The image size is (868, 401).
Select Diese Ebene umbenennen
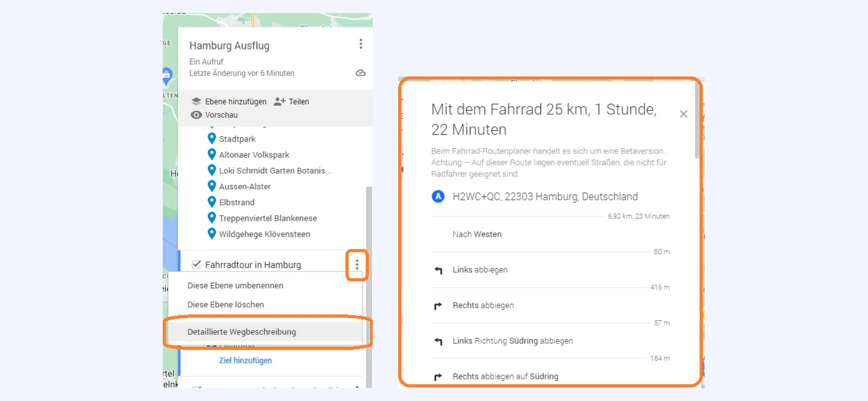[x=235, y=285]
